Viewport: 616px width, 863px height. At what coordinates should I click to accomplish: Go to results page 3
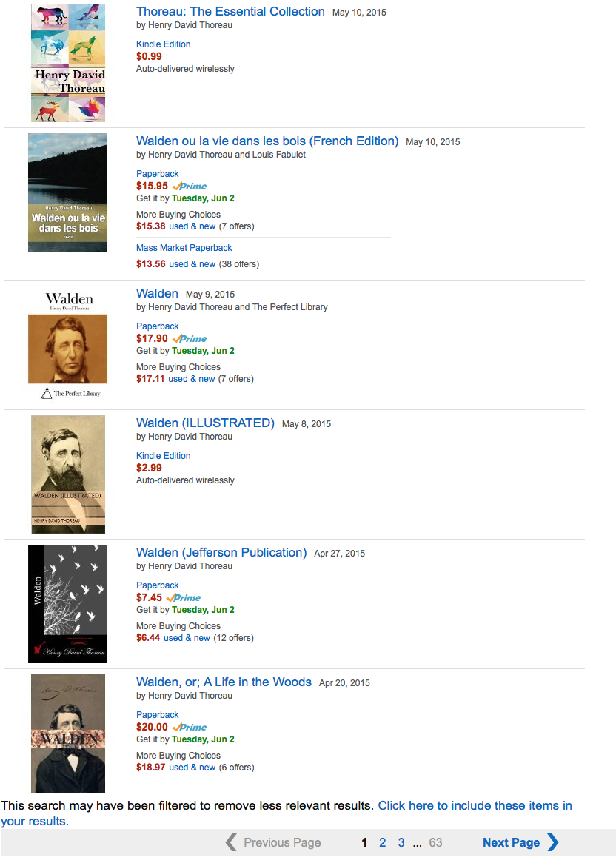coord(401,842)
